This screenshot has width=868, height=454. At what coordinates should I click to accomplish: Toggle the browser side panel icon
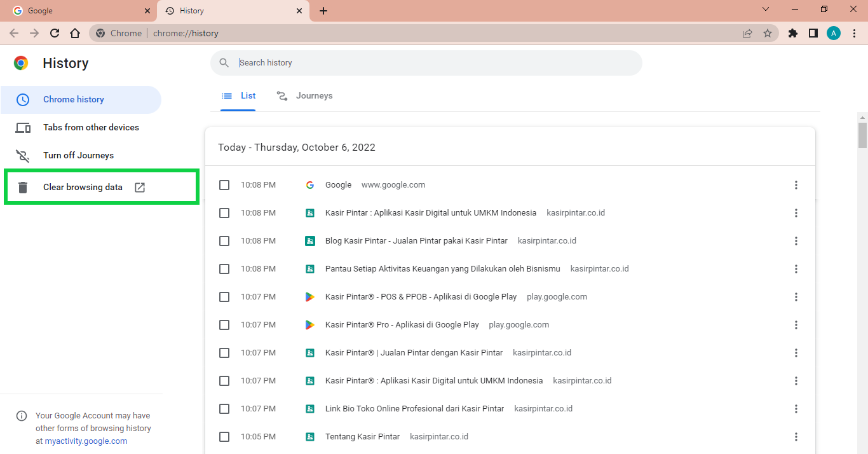point(813,33)
